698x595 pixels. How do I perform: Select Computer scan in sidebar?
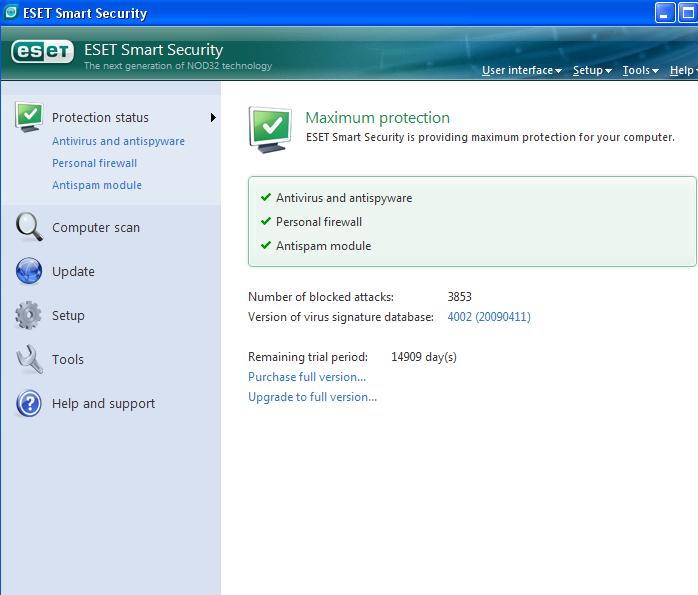coord(96,227)
